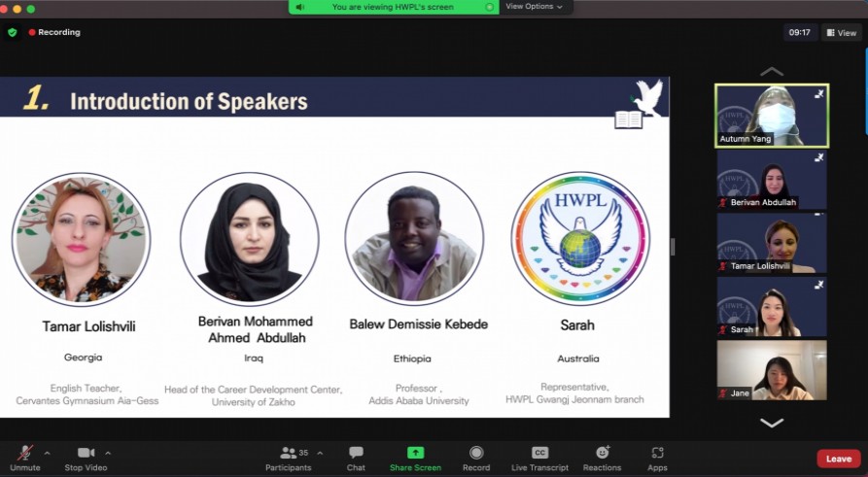Open the Chat panel

[356, 454]
